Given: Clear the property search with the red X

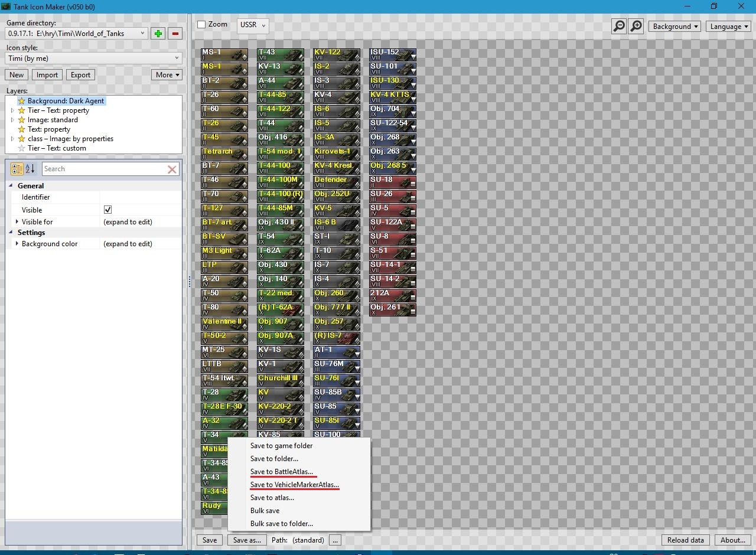Looking at the screenshot, I should pos(172,169).
